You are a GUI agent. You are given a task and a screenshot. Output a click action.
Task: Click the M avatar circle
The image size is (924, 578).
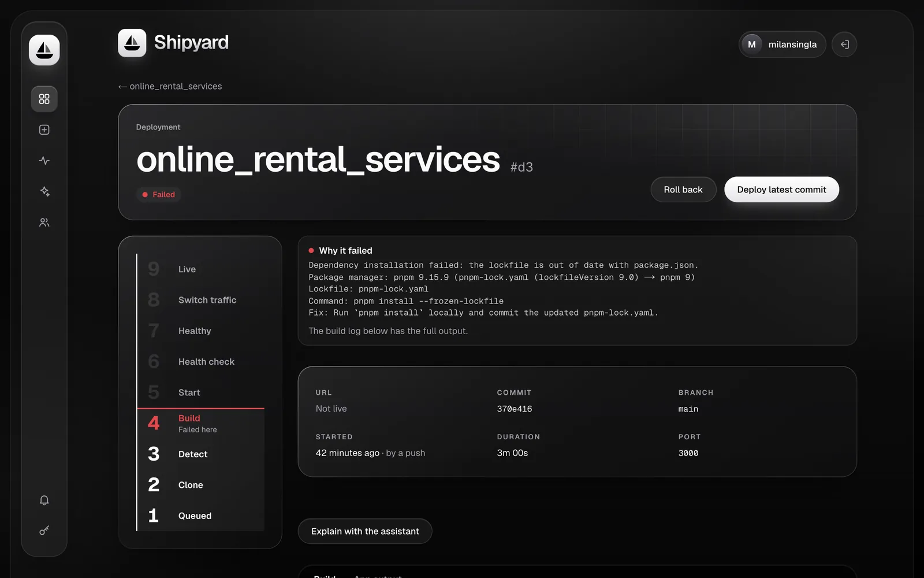(752, 45)
